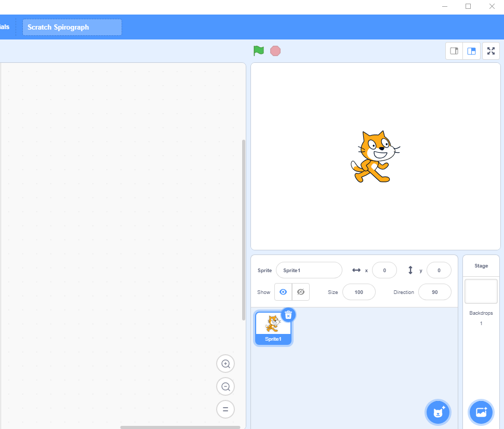Click the cat sprite on the stage
The height and width of the screenshot is (429, 504).
[375, 157]
